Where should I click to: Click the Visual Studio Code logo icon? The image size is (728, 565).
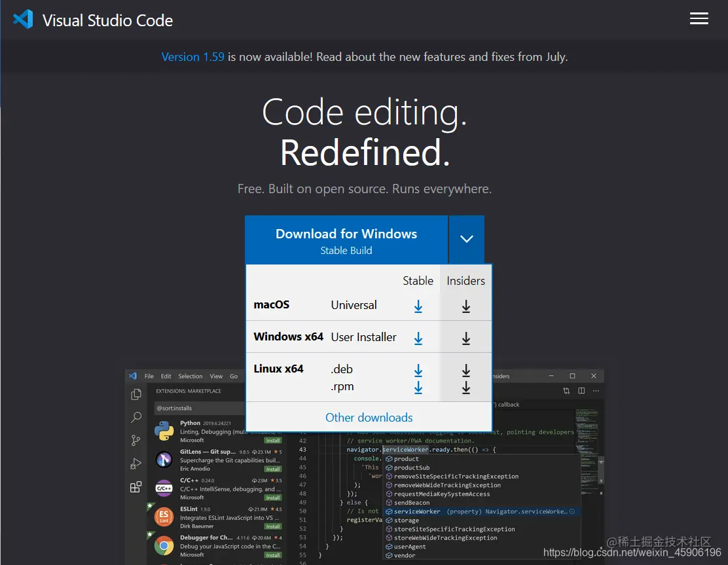(x=23, y=20)
